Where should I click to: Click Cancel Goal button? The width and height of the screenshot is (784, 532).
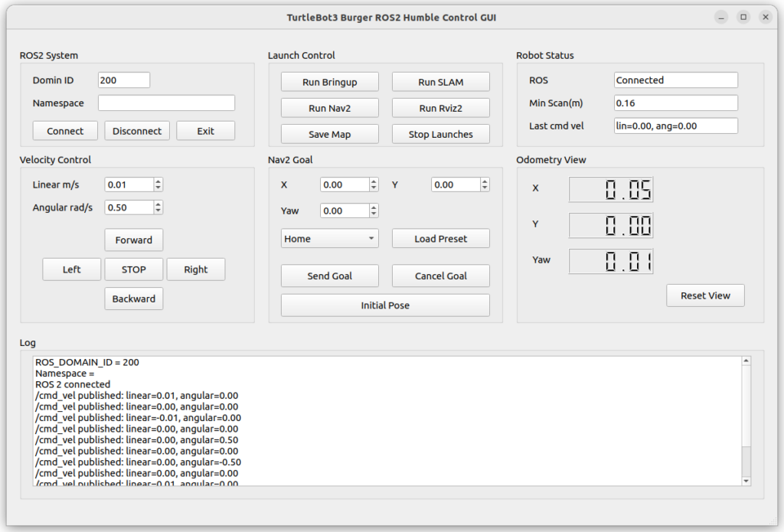(440, 276)
